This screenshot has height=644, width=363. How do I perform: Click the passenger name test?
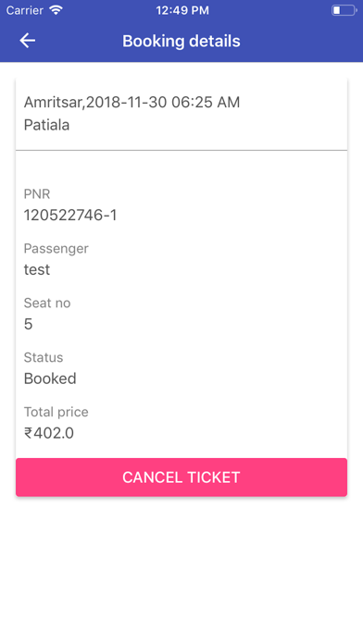[x=37, y=270]
